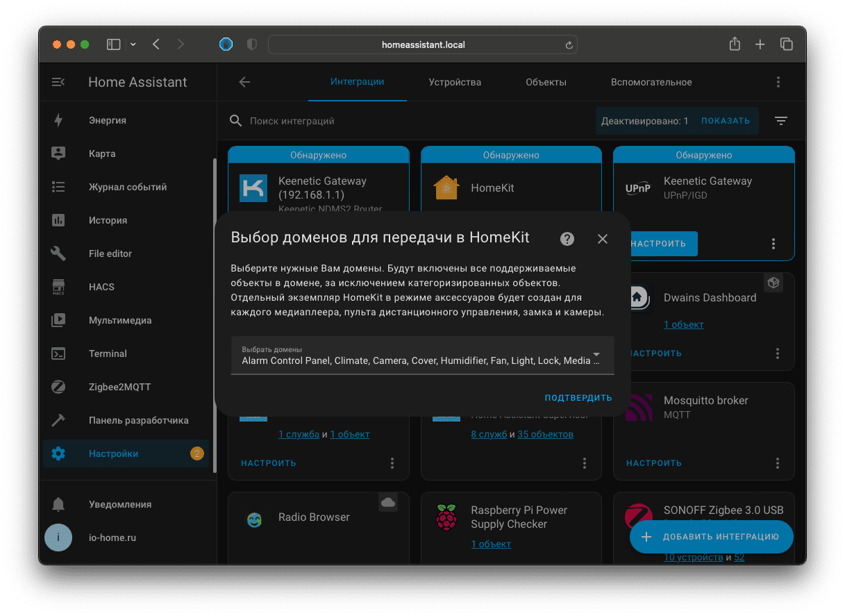Open HACS in the sidebar
The width and height of the screenshot is (845, 616).
(x=126, y=287)
